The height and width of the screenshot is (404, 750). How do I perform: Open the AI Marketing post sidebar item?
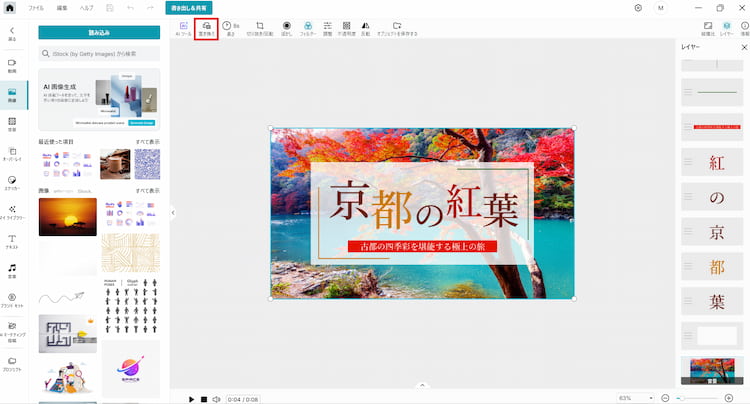tap(12, 332)
